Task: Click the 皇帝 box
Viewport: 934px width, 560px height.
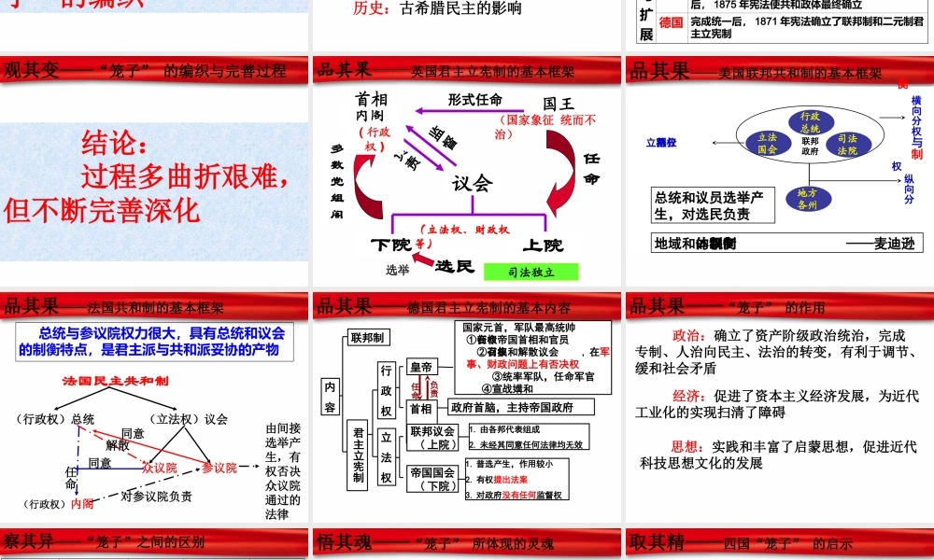Action: [x=421, y=368]
